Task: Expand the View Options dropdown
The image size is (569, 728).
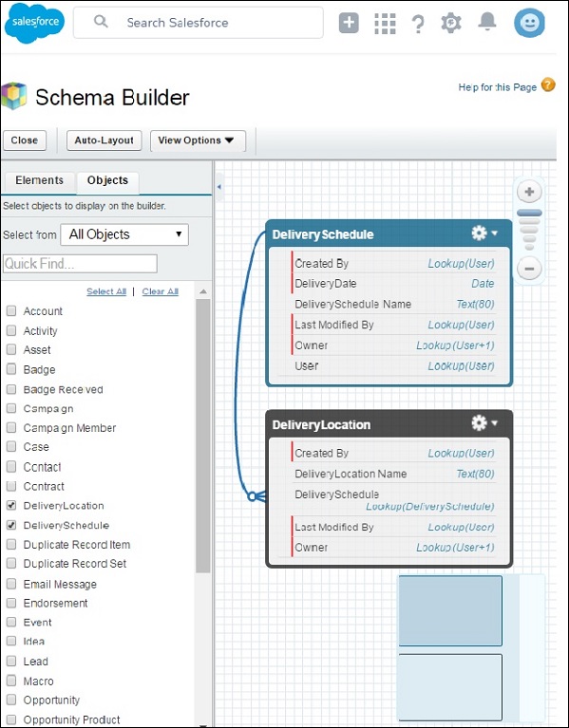Action: [198, 140]
